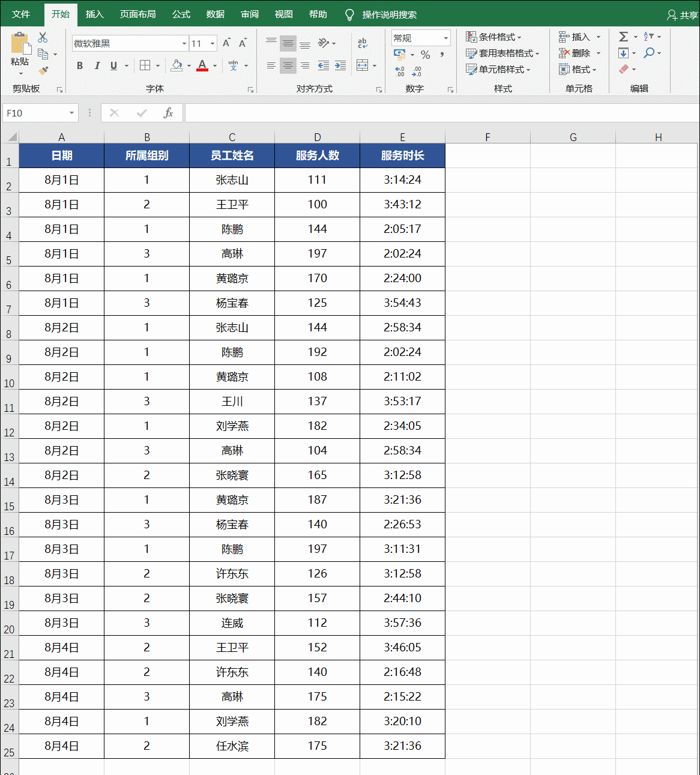The image size is (700, 775).
Task: Open the 文件 File tab
Action: pos(21,14)
